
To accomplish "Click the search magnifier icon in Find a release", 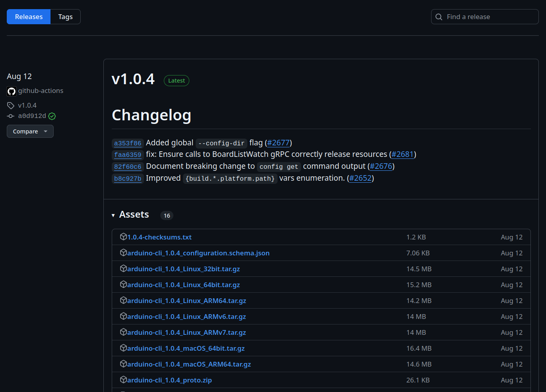I will (439, 17).
